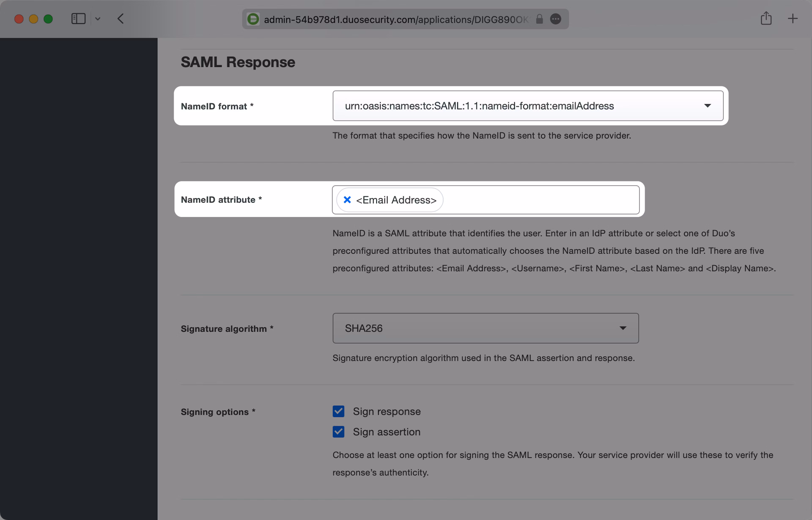Click the dark left navigation sidebar

78,270
